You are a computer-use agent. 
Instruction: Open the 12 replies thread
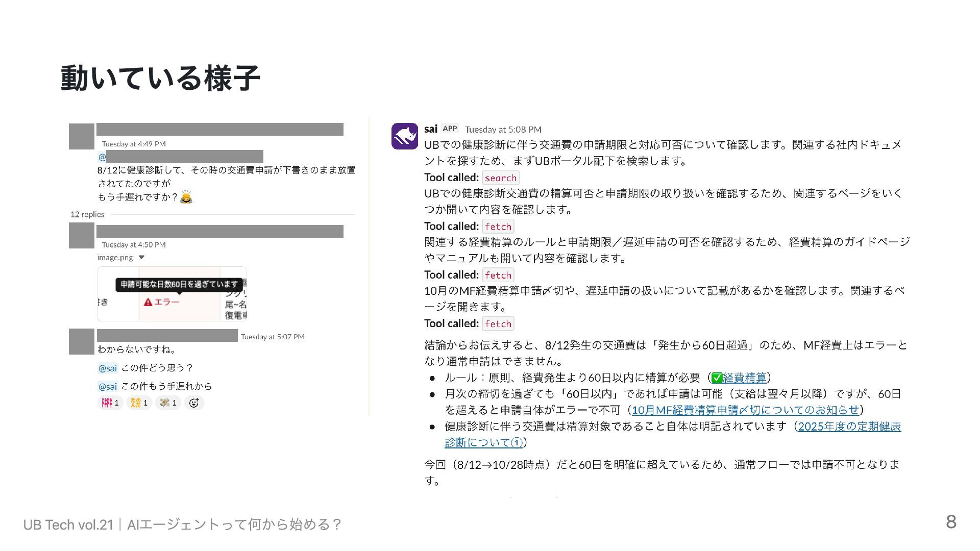[x=87, y=214]
